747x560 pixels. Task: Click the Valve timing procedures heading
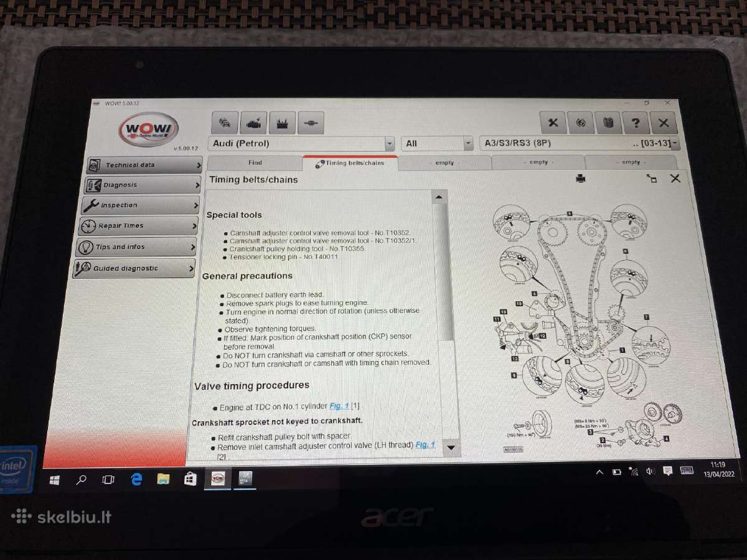(251, 386)
